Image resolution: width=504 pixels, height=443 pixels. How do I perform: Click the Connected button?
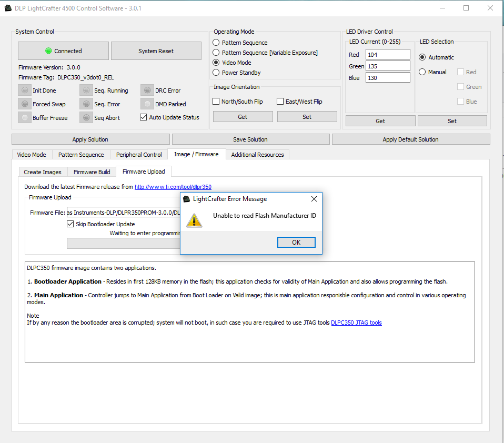click(63, 51)
